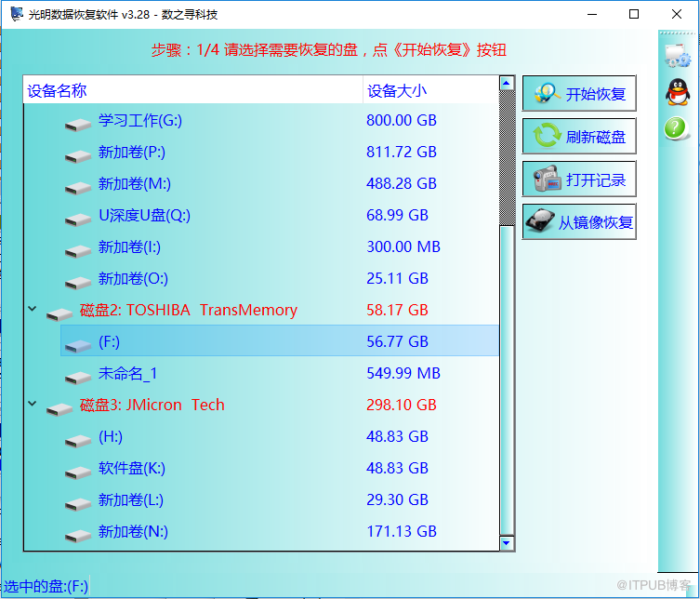This screenshot has height=599, width=700.
Task: Click the drive icon beside 未命名_1
Action: pyautogui.click(x=78, y=378)
